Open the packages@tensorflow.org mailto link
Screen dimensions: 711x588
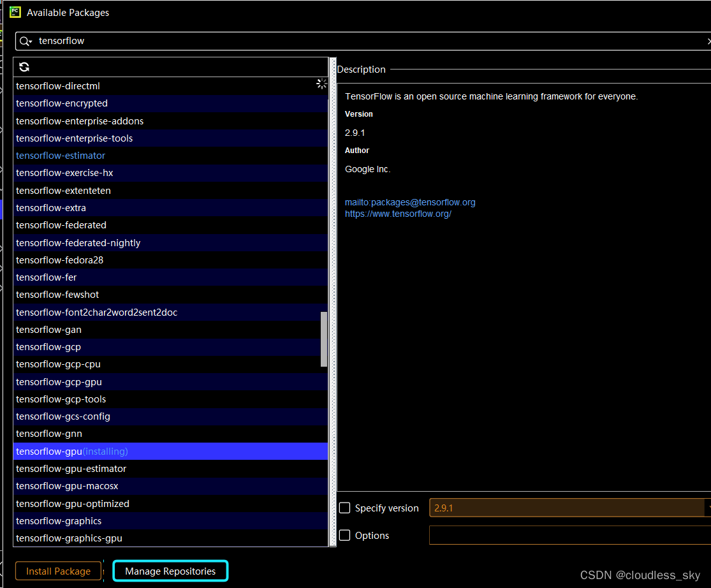point(410,202)
